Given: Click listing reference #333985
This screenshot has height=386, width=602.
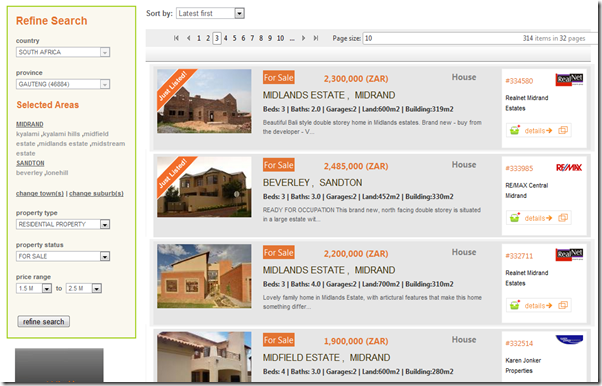Looking at the screenshot, I should click(x=519, y=168).
